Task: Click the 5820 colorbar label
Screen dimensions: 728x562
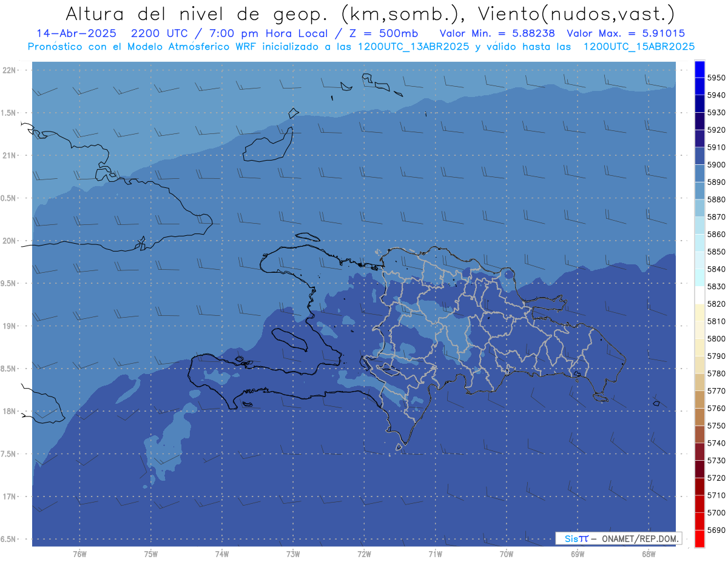Action: [x=716, y=304]
